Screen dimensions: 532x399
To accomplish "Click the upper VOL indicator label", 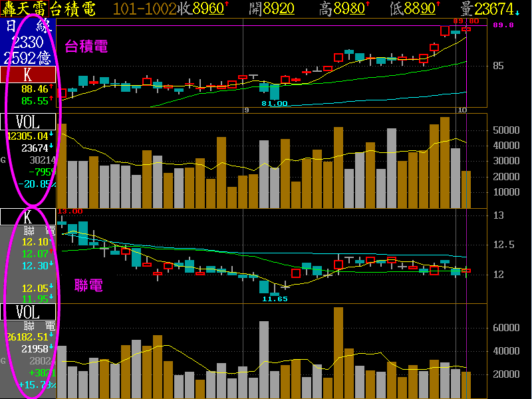I will [x=28, y=122].
